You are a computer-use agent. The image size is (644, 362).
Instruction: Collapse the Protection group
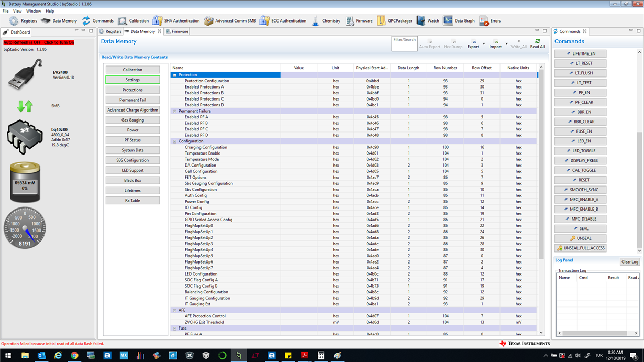(x=175, y=75)
